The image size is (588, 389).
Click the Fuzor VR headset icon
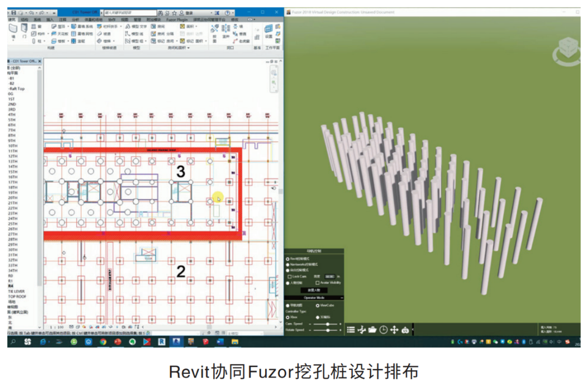point(405,330)
